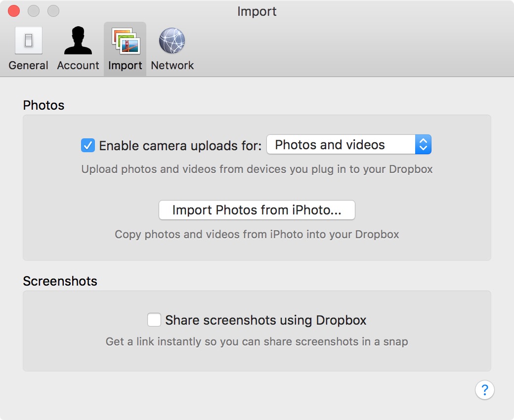Select the Import photos stack icon

coord(126,41)
